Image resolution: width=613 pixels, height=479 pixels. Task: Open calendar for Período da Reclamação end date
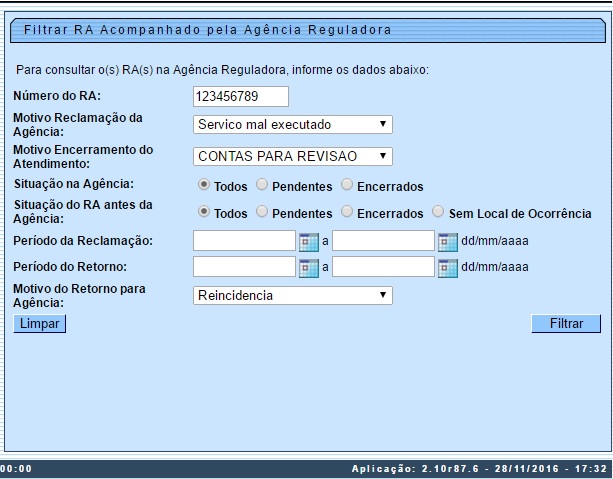pos(447,241)
